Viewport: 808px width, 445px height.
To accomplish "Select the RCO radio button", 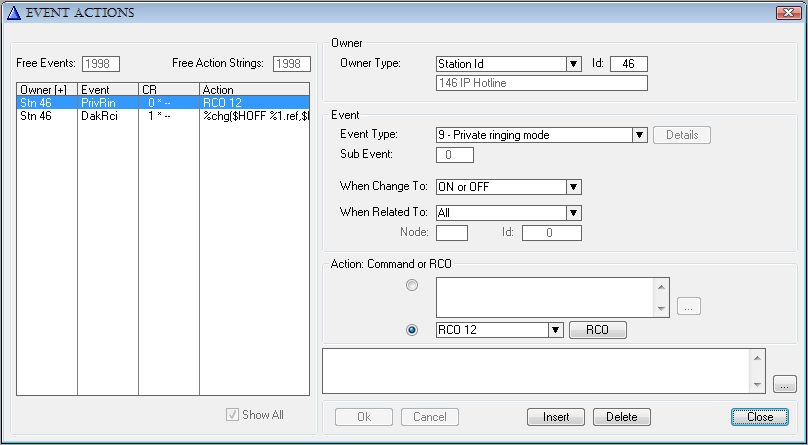I will click(412, 330).
